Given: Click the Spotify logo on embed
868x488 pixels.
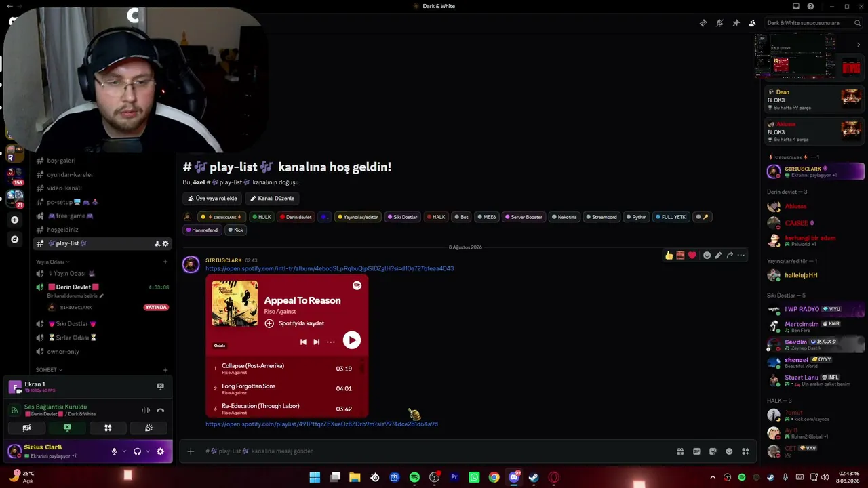Looking at the screenshot, I should click(357, 286).
